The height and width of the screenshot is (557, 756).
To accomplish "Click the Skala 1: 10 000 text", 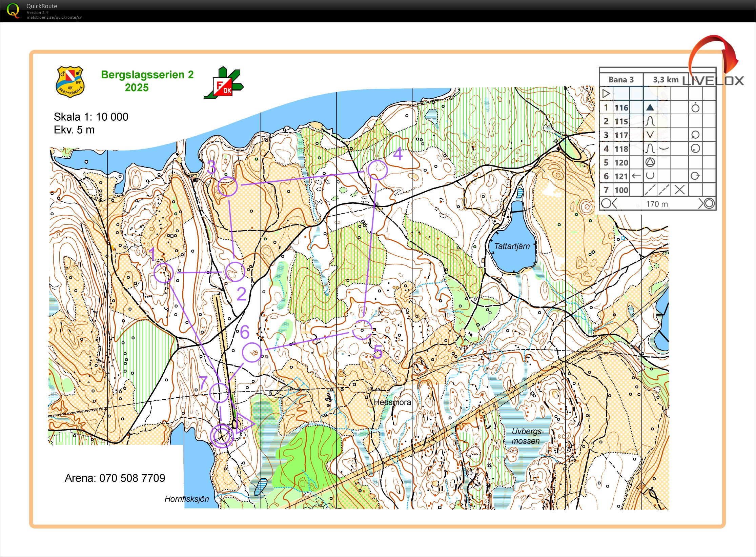I will click(x=91, y=117).
